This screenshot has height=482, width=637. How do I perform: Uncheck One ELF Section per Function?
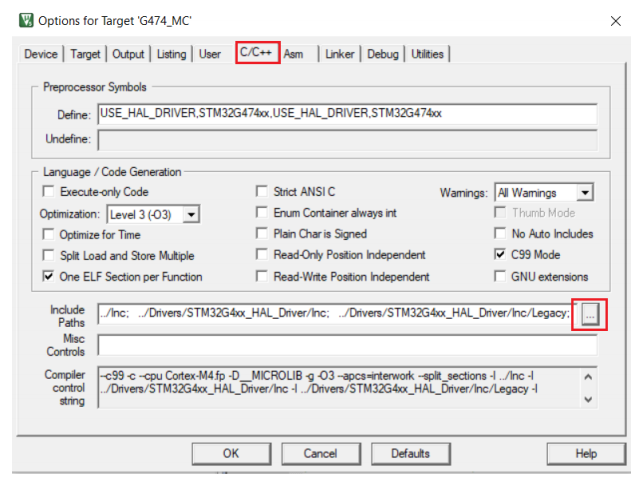coord(48,277)
